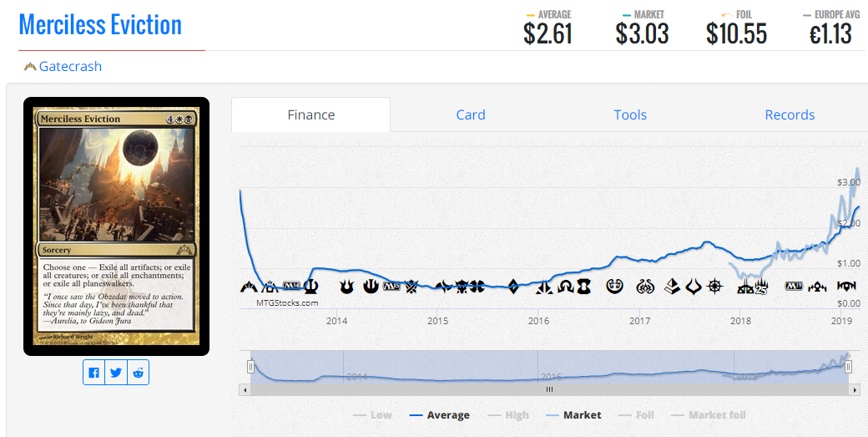Click the M19 set symbol on the chart
Image resolution: width=868 pixels, height=437 pixels.
[x=794, y=287]
